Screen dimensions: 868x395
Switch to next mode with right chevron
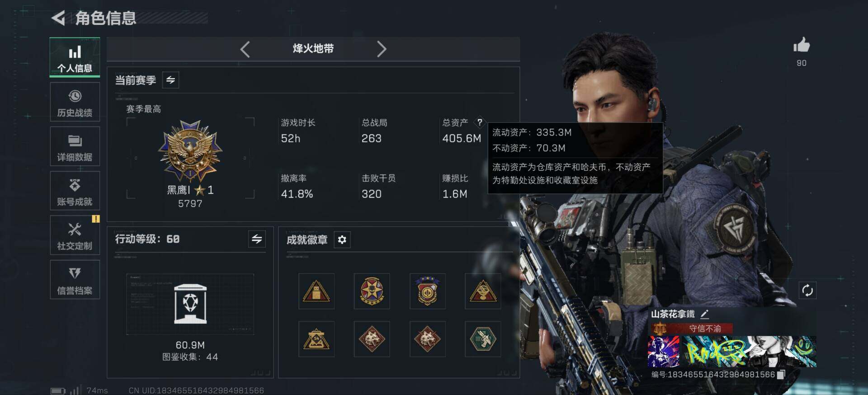382,49
